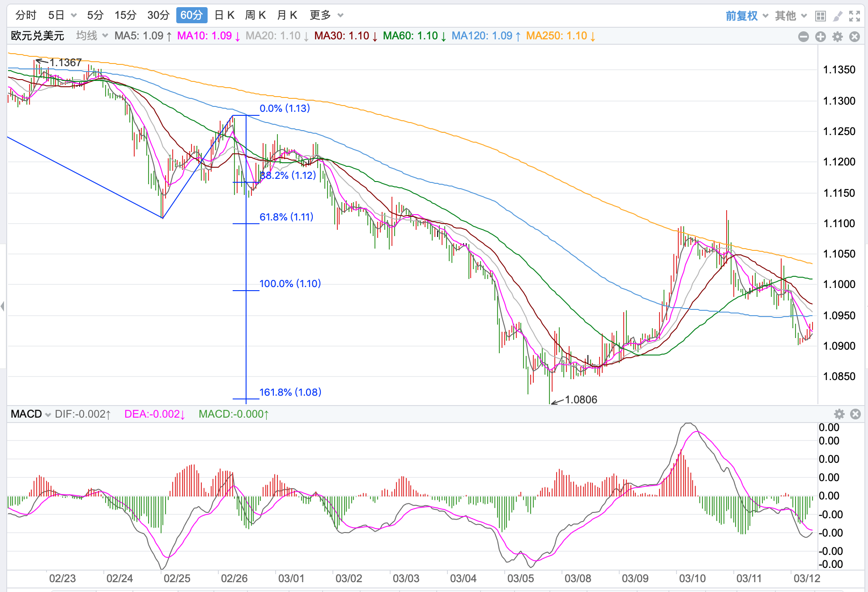
Task: Activate the drawing brush tool
Action: 838,16
